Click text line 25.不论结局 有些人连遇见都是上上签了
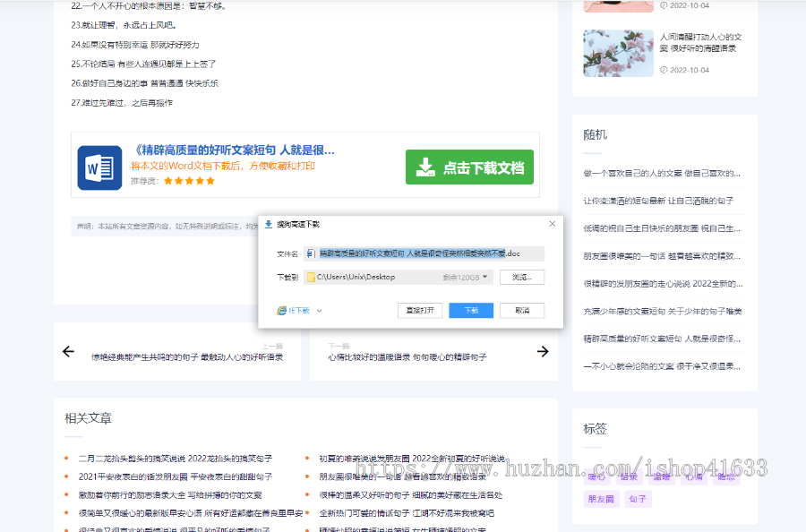806x532 pixels. [143, 64]
